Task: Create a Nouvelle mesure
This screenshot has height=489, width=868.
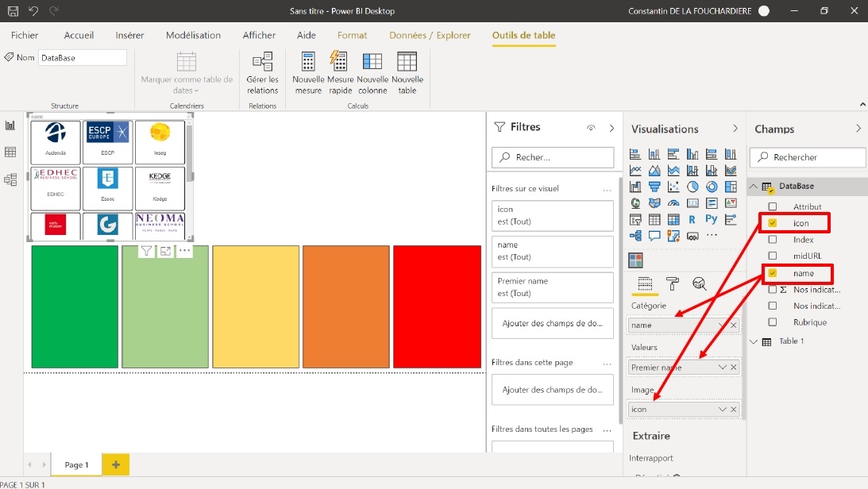Action: [x=308, y=73]
